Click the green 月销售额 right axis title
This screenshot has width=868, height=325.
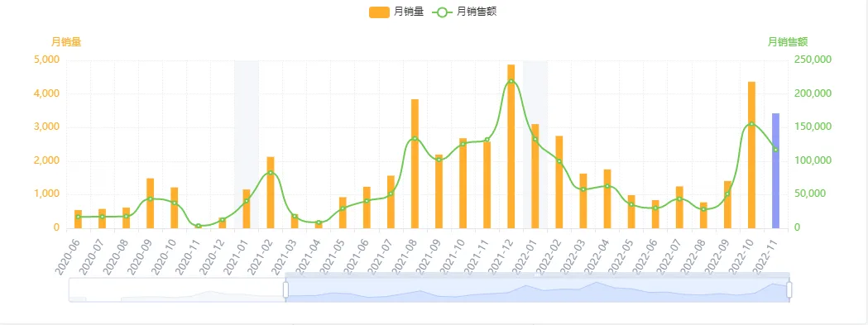(788, 41)
